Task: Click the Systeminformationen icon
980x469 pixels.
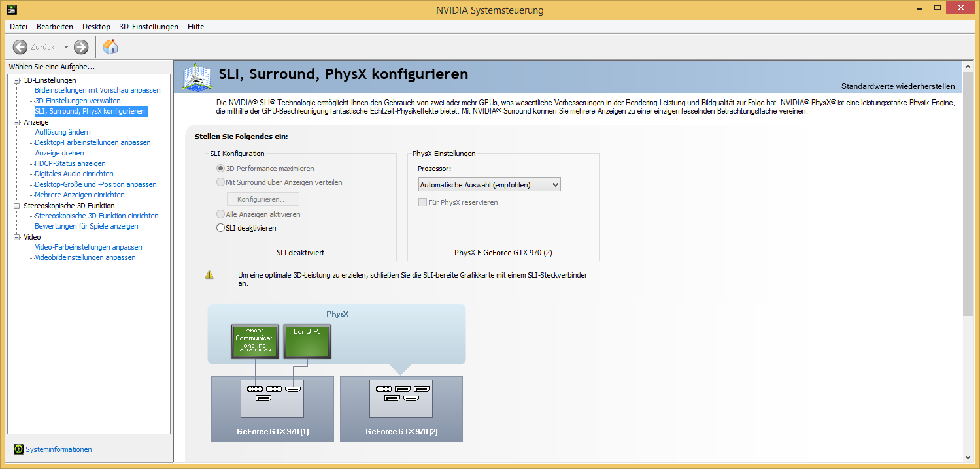Action: click(18, 449)
